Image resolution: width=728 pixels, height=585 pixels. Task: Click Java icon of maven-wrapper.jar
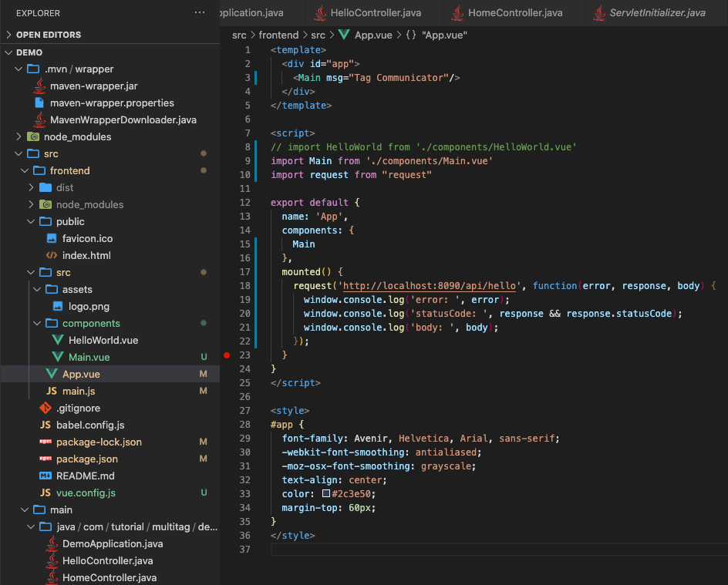pos(39,86)
